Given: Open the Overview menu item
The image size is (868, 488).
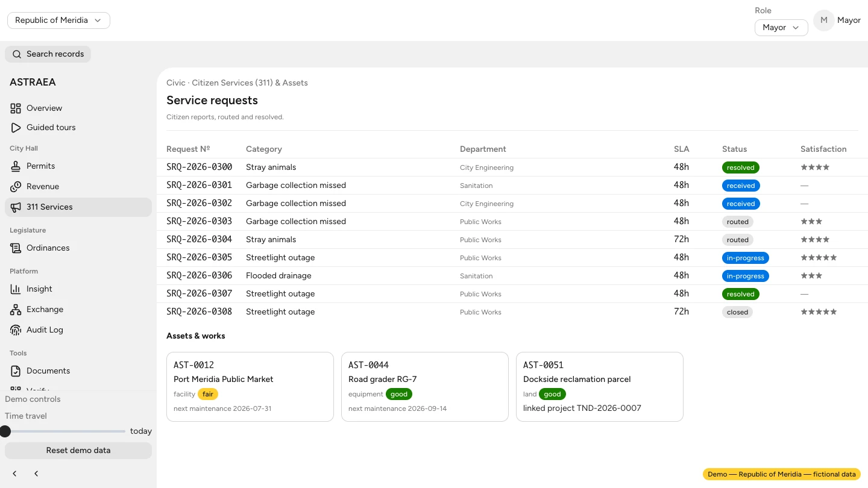Looking at the screenshot, I should 78,108.
